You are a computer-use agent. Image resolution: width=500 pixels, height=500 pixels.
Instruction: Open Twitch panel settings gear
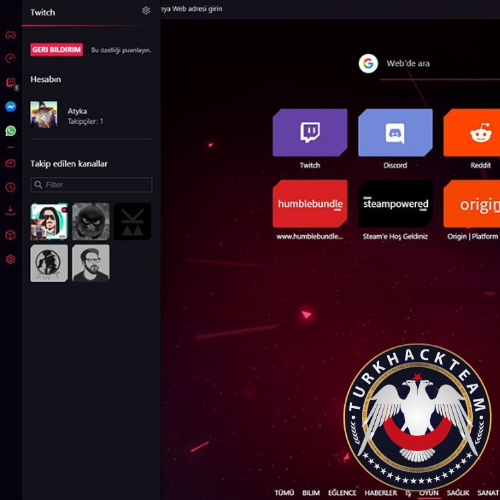146,10
